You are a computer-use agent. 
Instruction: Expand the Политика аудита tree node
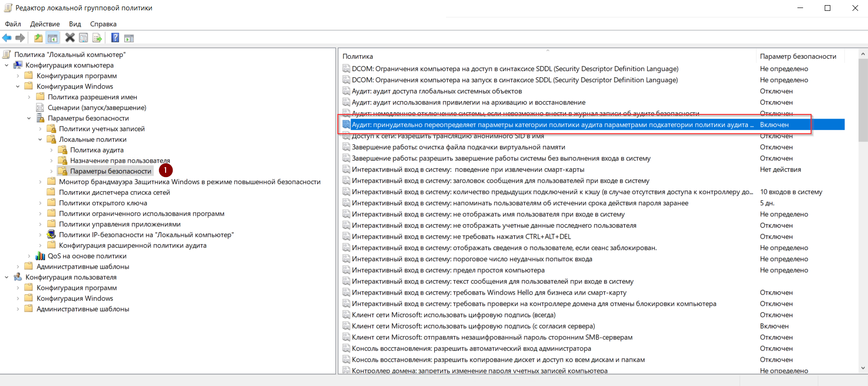pos(51,150)
